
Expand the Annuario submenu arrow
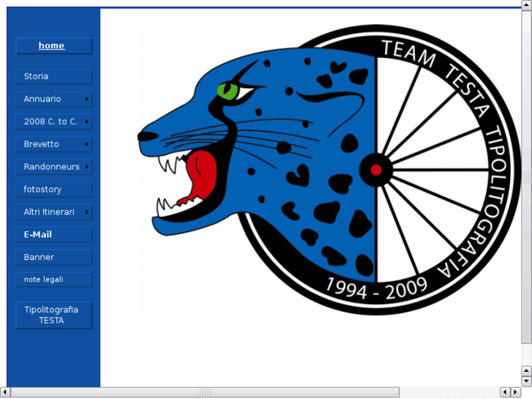point(87,99)
